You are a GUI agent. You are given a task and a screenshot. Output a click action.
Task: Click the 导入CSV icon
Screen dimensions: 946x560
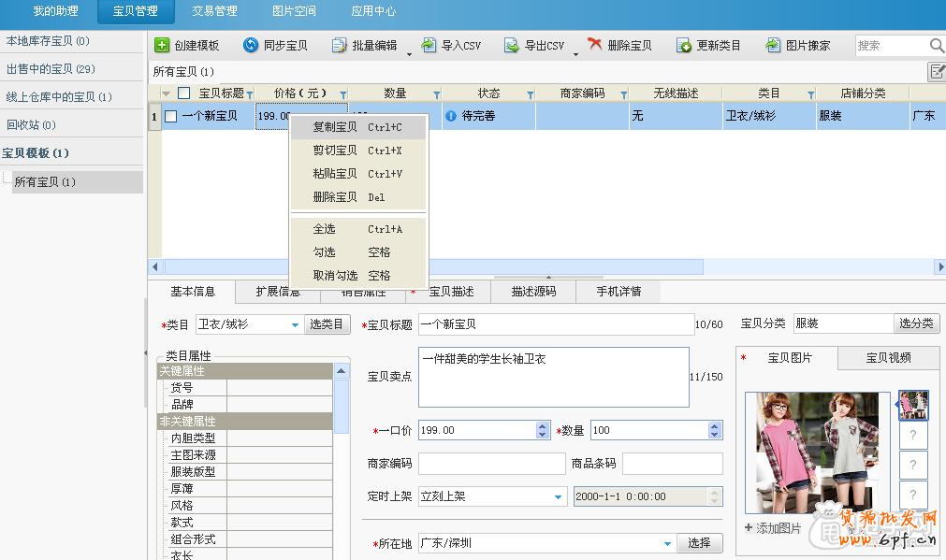click(429, 45)
